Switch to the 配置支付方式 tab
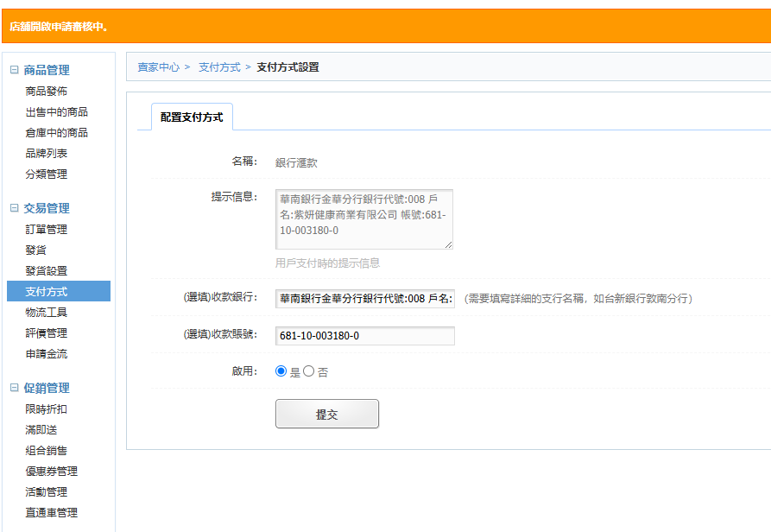The height and width of the screenshot is (532, 771). click(192, 117)
